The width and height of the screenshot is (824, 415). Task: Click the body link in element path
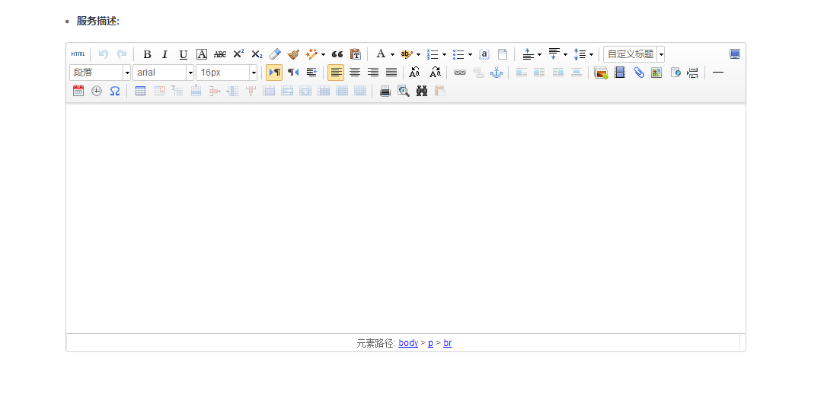coord(408,343)
